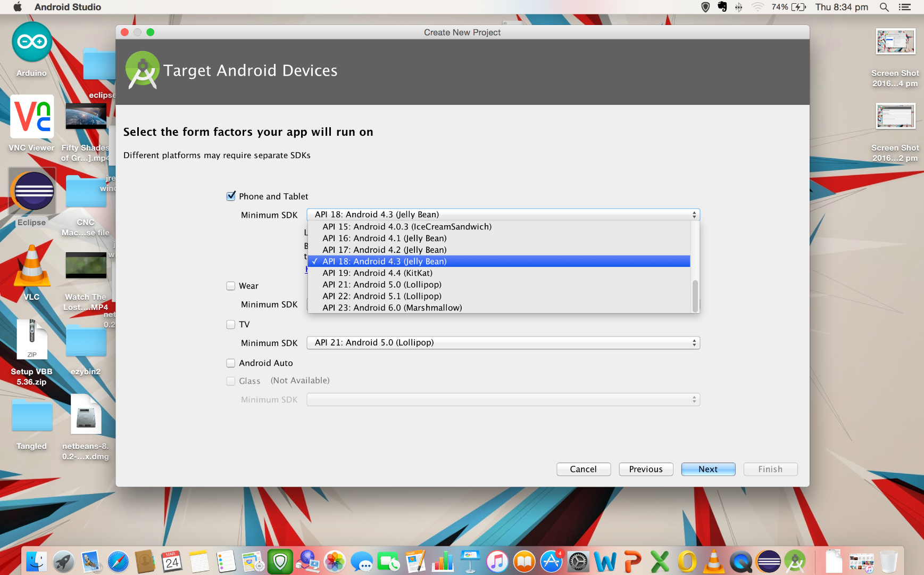Go back with the Previous button
Image resolution: width=924 pixels, height=575 pixels.
pyautogui.click(x=646, y=469)
